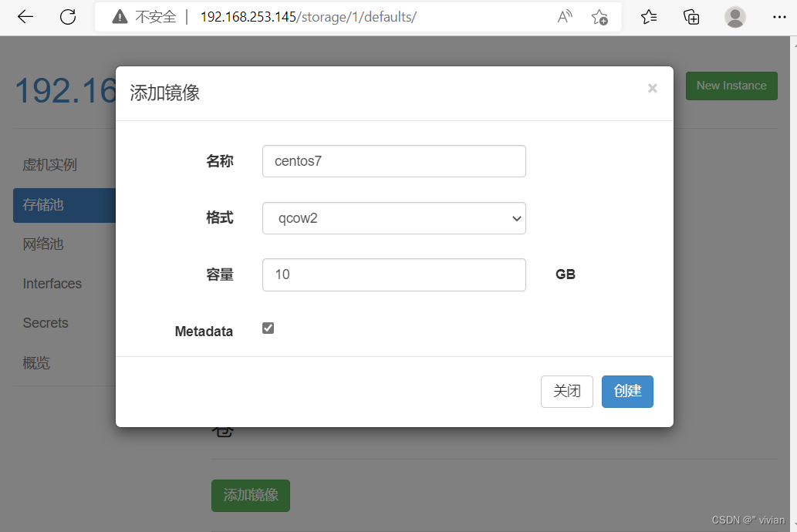
Task: Open the Favorites list
Action: (x=648, y=16)
